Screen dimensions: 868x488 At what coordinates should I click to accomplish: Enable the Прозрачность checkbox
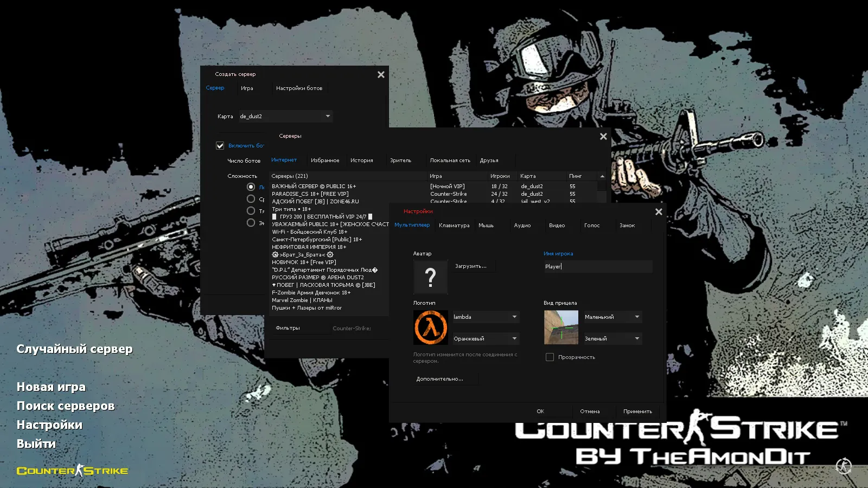point(550,357)
